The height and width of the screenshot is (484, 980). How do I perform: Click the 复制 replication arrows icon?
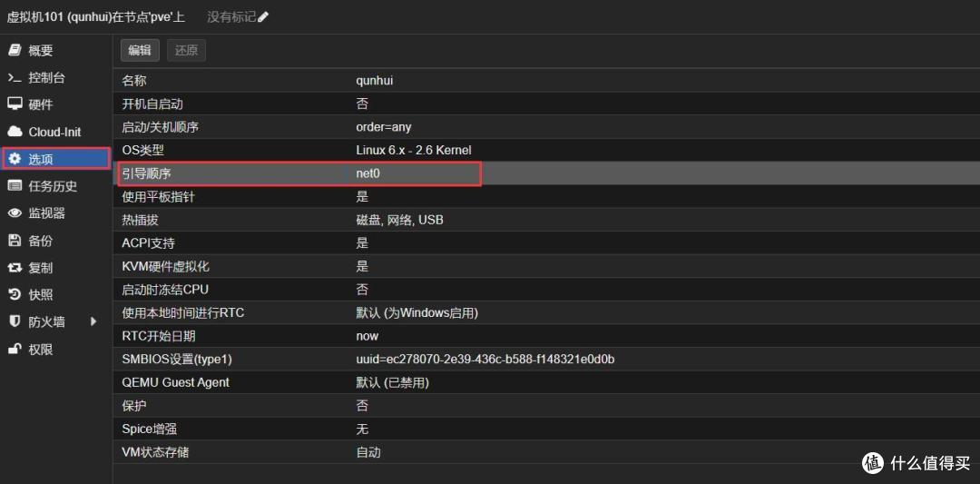[15, 268]
